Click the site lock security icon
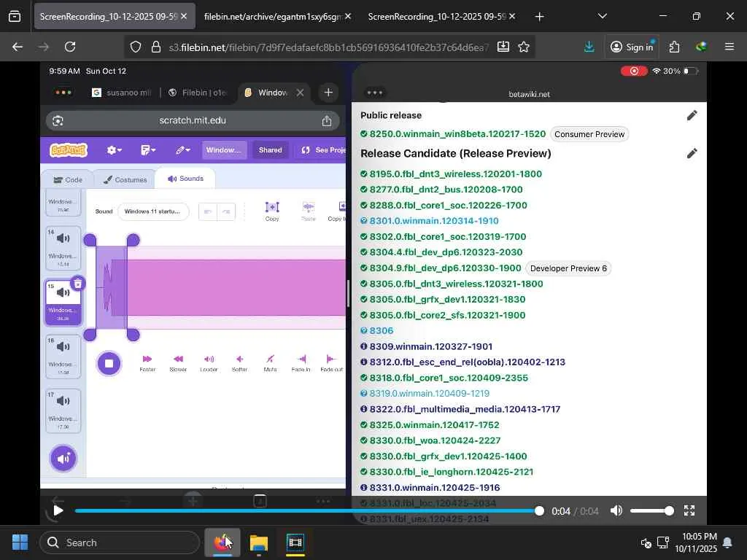This screenshot has width=747, height=560. pos(156,47)
